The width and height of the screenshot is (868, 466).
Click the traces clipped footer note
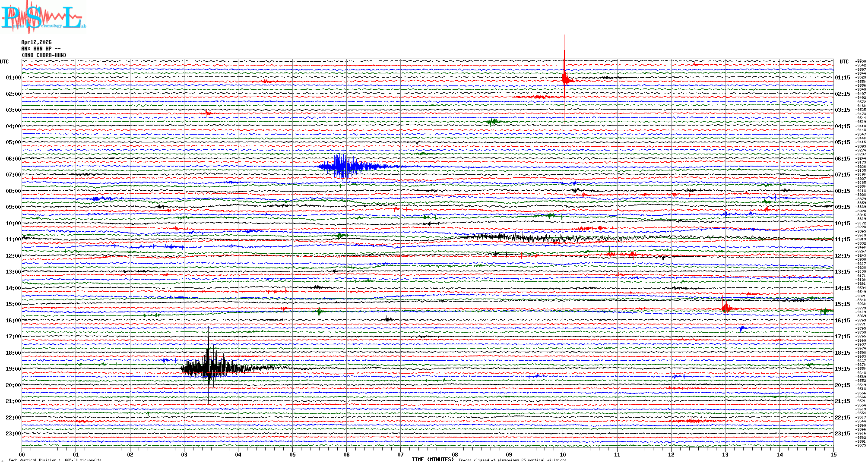[512, 460]
